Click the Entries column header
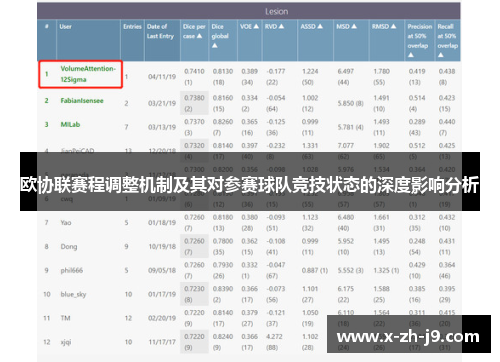This screenshot has width=500, height=362. [x=132, y=26]
